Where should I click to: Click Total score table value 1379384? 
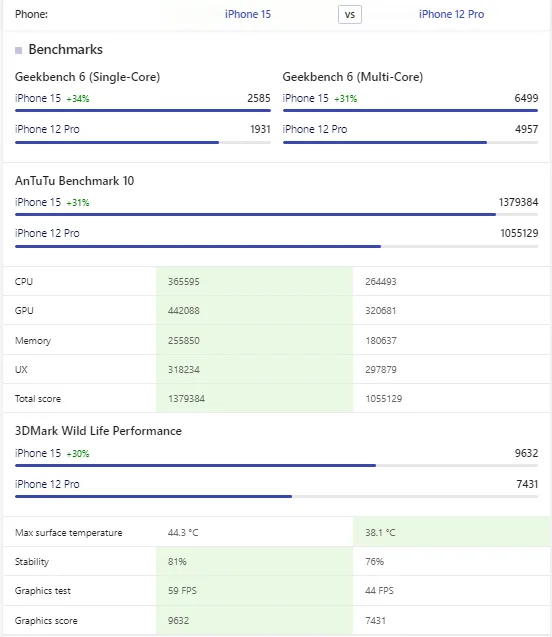[186, 399]
